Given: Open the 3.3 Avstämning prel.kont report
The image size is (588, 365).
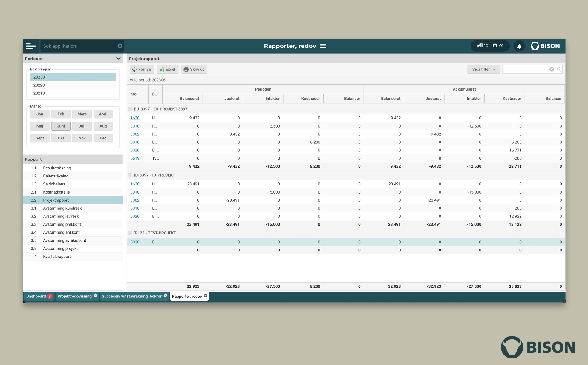Looking at the screenshot, I should [x=73, y=224].
